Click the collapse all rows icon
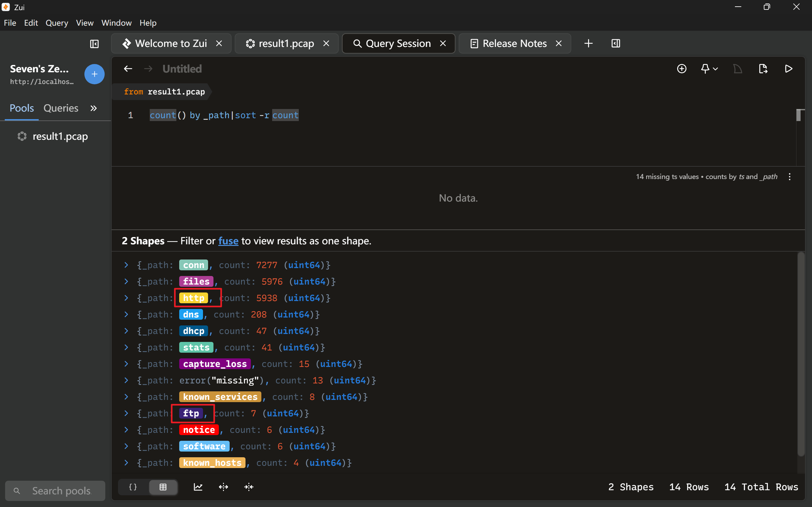The image size is (812, 507). pyautogui.click(x=249, y=487)
